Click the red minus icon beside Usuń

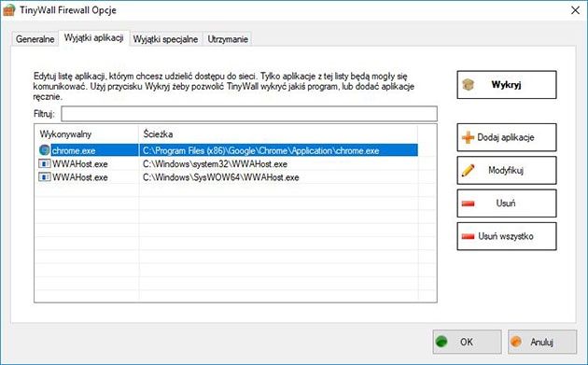[468, 204]
